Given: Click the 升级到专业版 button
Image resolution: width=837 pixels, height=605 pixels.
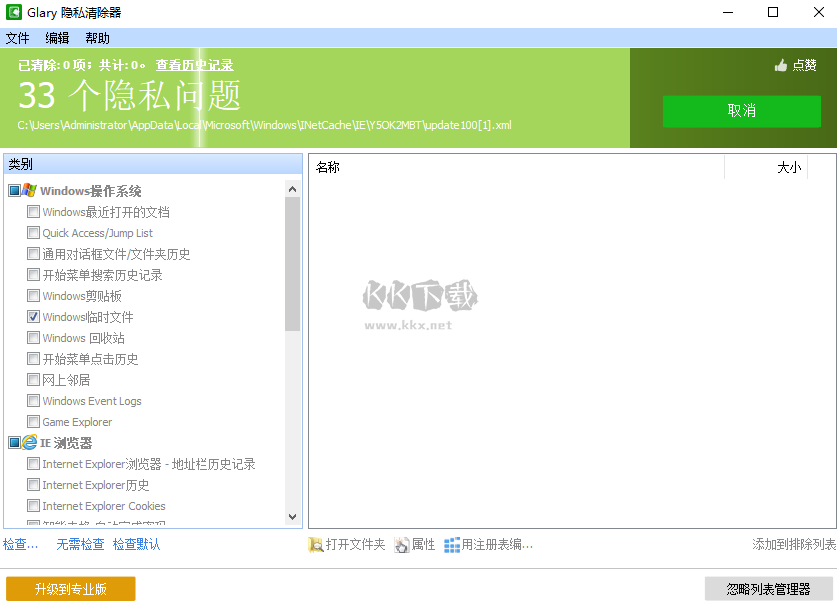Looking at the screenshot, I should click(x=70, y=588).
